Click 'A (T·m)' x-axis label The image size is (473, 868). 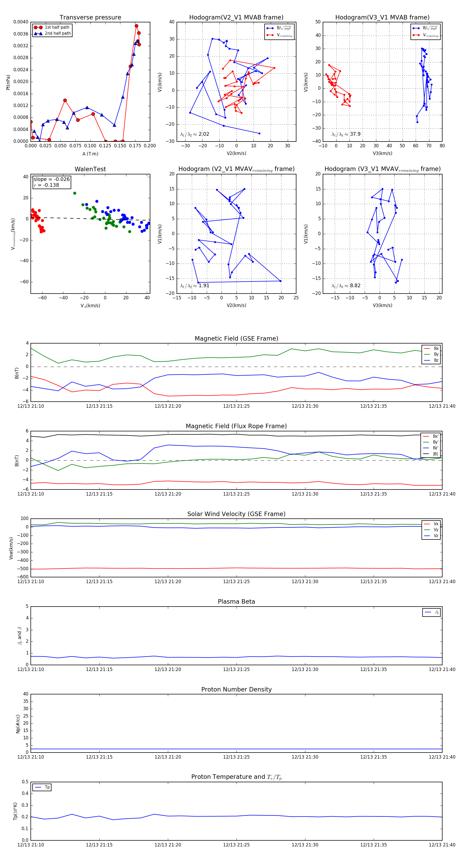click(x=90, y=154)
